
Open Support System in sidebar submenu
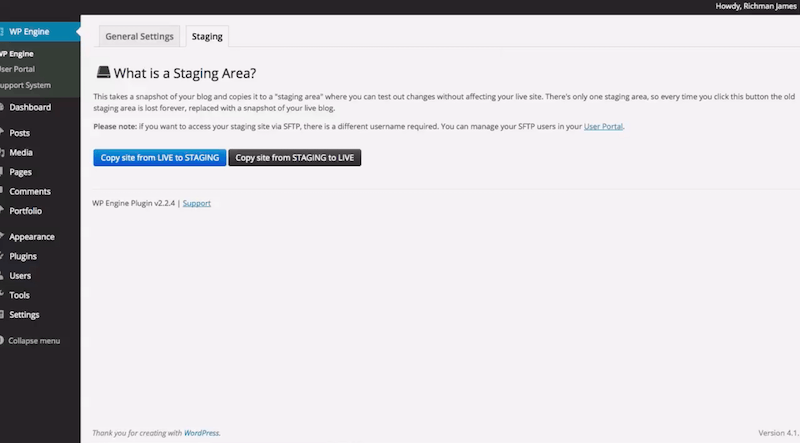[26, 85]
